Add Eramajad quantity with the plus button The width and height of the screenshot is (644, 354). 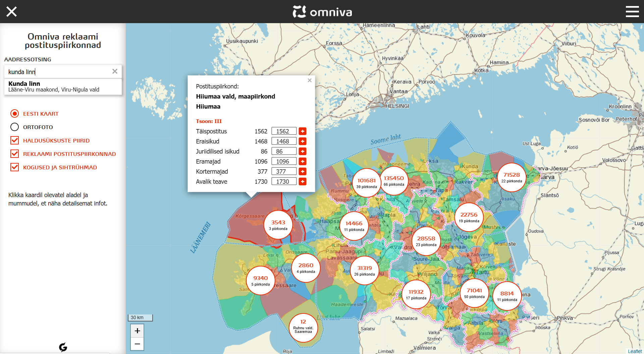pos(303,161)
